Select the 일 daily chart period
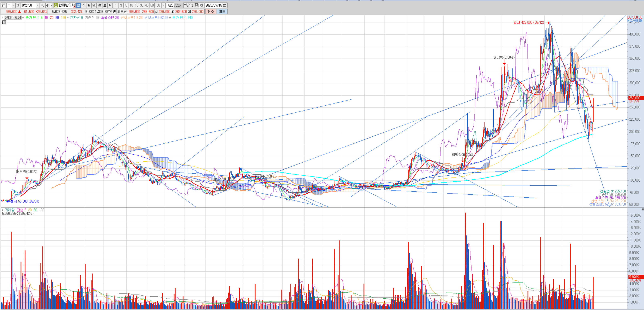 [x=78, y=5]
